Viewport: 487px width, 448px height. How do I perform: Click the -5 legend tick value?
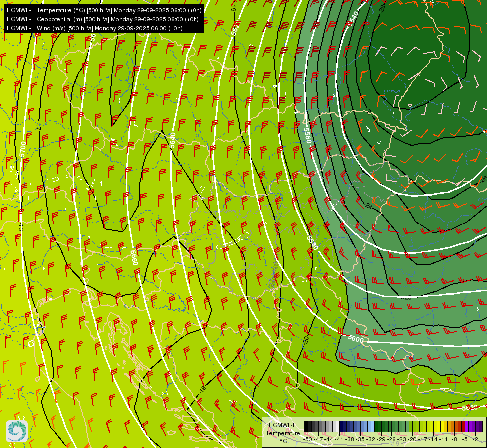click(465, 439)
